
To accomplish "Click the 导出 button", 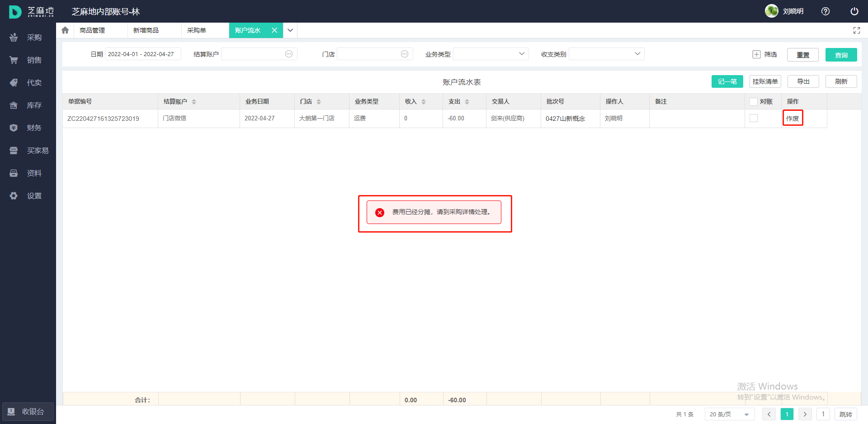I will pyautogui.click(x=803, y=81).
